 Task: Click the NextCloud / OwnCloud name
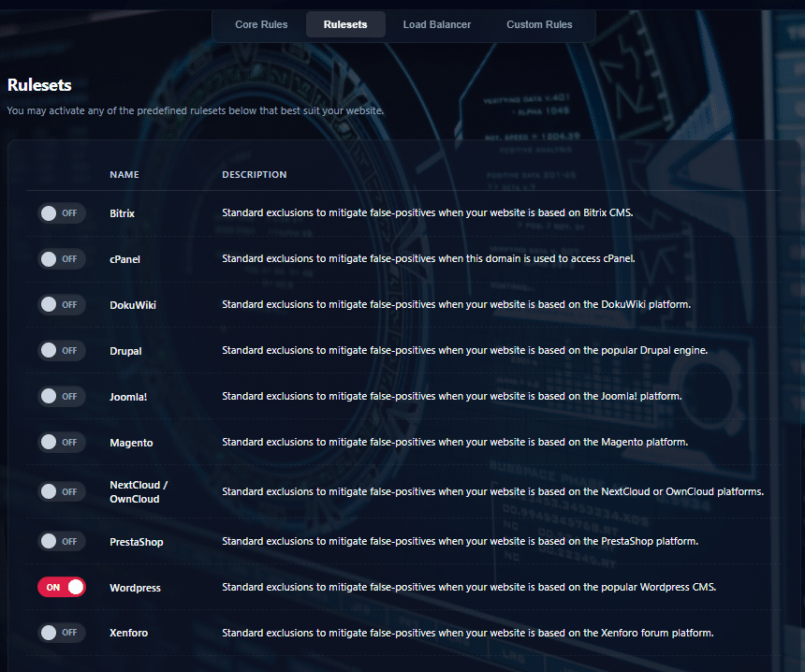tap(139, 491)
